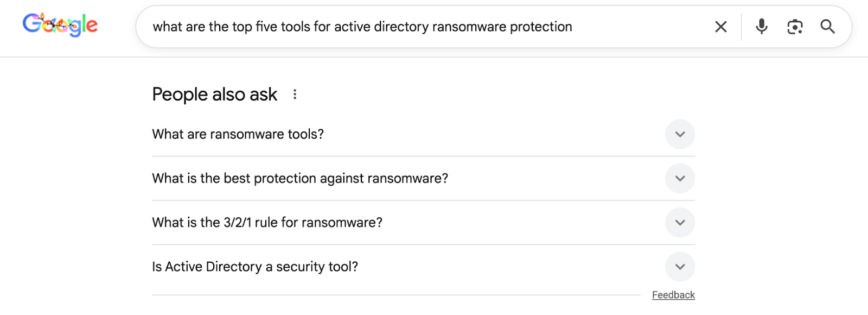This screenshot has height=315, width=868.
Task: Expand 'Is Active Directory a security tool?' chevron
Action: point(680,267)
